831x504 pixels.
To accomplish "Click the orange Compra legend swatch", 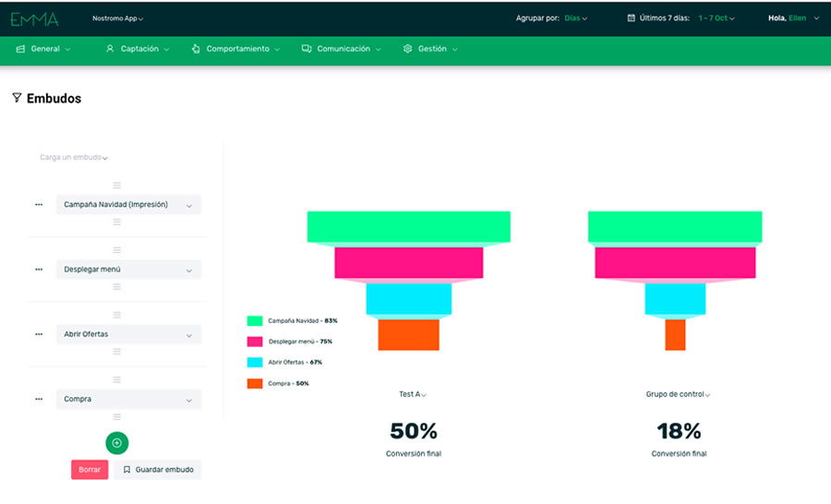I will 255,383.
